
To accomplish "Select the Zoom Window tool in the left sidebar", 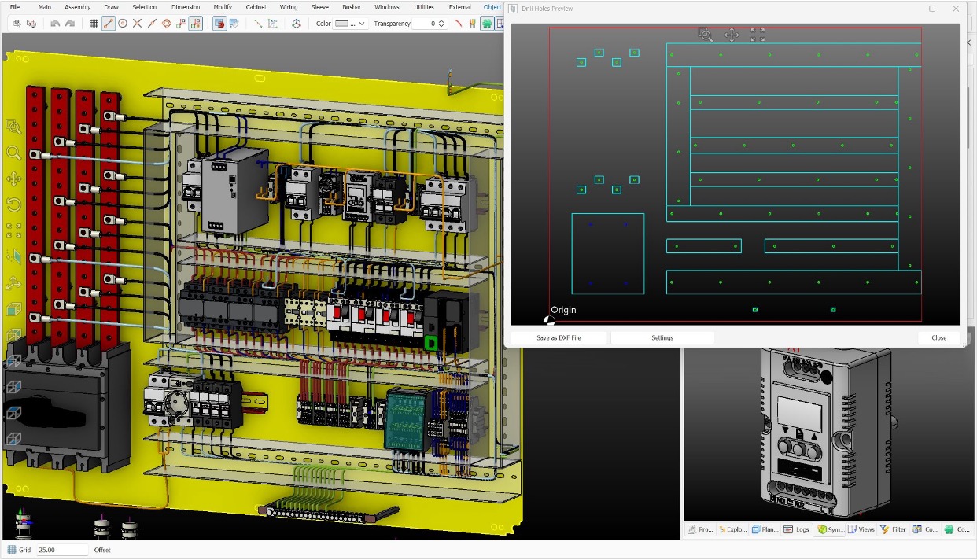I will [13, 127].
